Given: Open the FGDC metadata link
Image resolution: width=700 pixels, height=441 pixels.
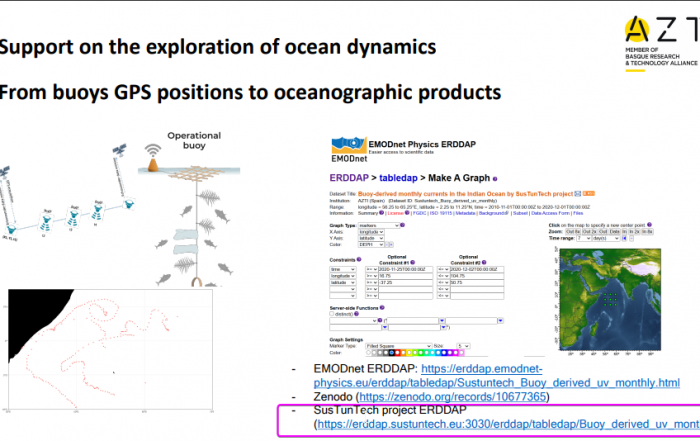Looking at the screenshot, I should [x=420, y=213].
